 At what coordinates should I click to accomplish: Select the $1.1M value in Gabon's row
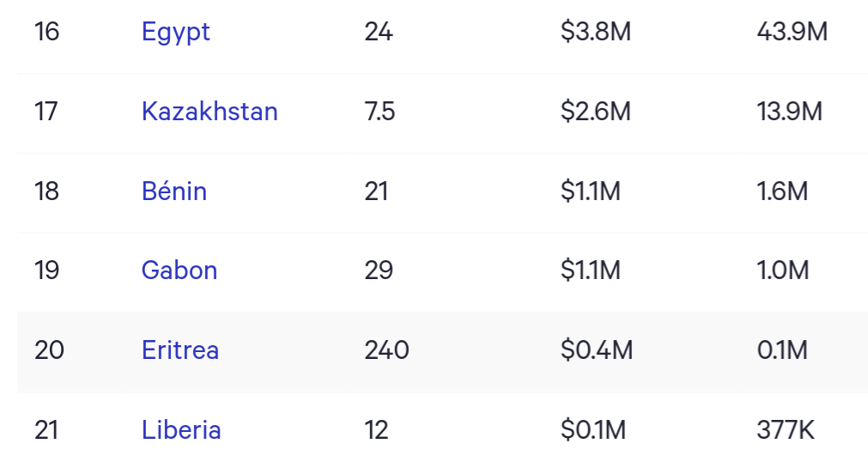click(x=591, y=271)
